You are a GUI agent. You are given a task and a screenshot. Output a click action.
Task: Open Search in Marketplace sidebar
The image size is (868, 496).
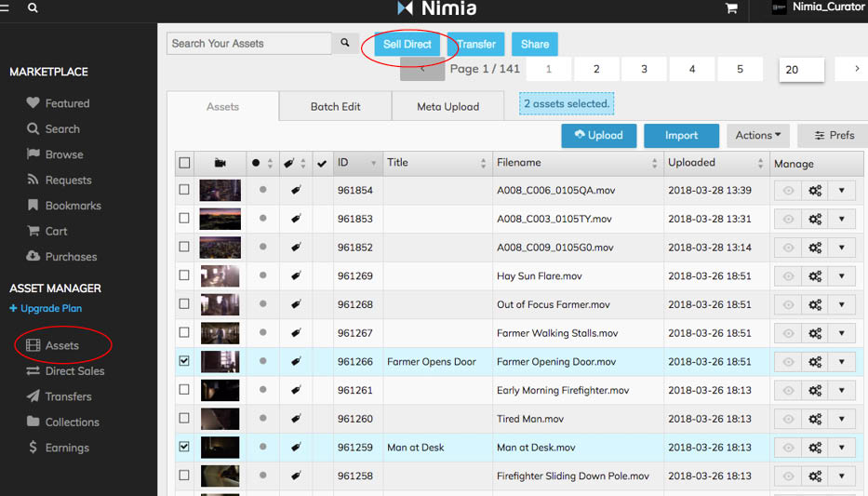click(x=53, y=129)
